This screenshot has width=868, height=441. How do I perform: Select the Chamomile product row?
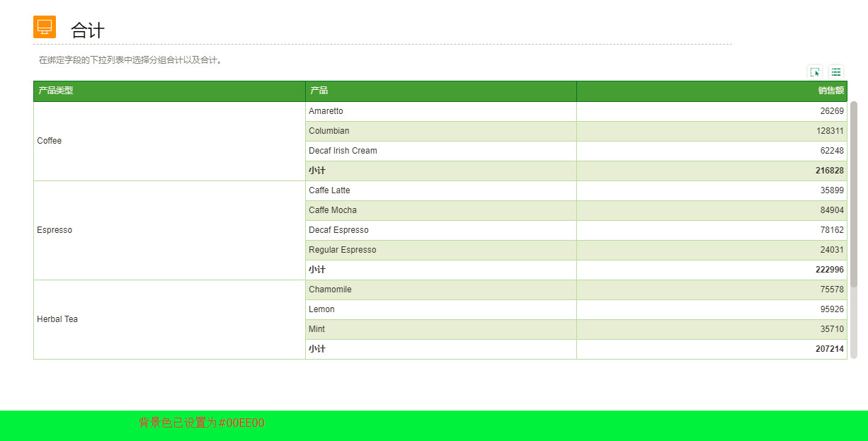440,290
